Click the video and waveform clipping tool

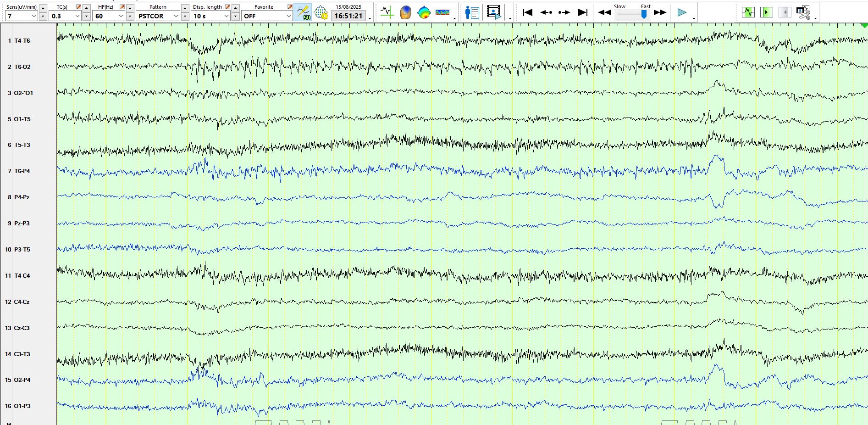coord(803,12)
